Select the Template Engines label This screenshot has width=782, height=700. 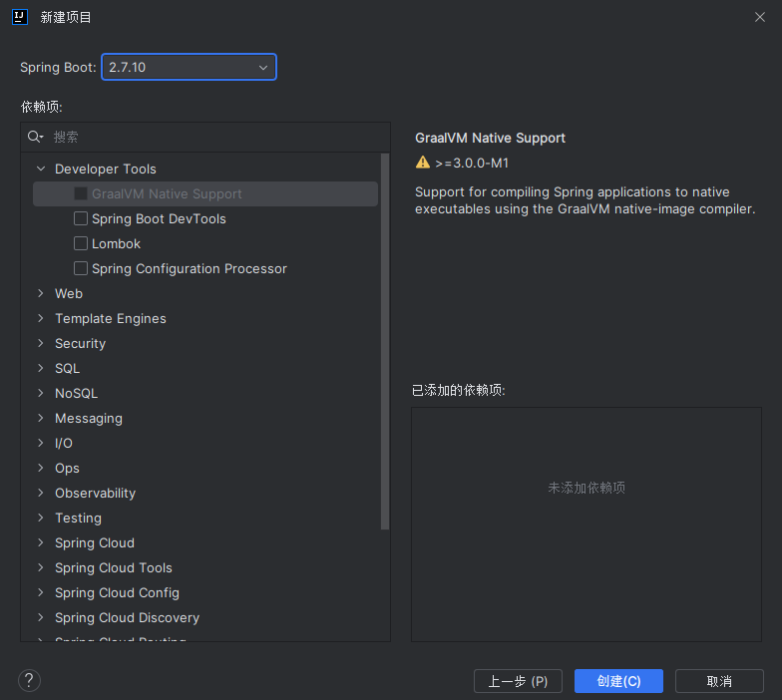click(110, 319)
